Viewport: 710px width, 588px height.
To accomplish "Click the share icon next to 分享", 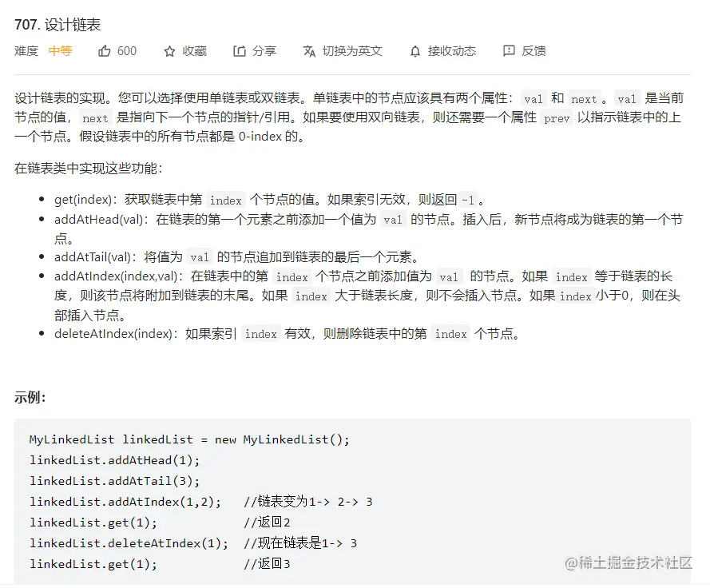I will [x=239, y=51].
